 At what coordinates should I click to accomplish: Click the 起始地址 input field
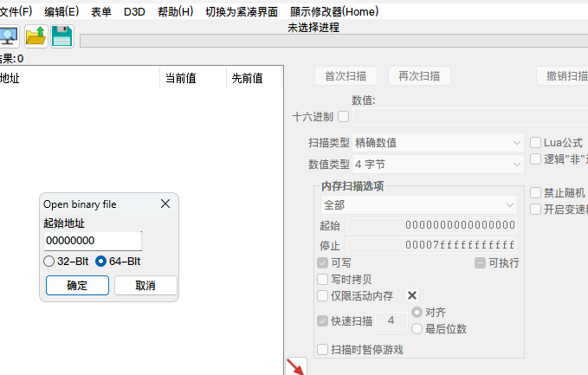pyautogui.click(x=93, y=241)
